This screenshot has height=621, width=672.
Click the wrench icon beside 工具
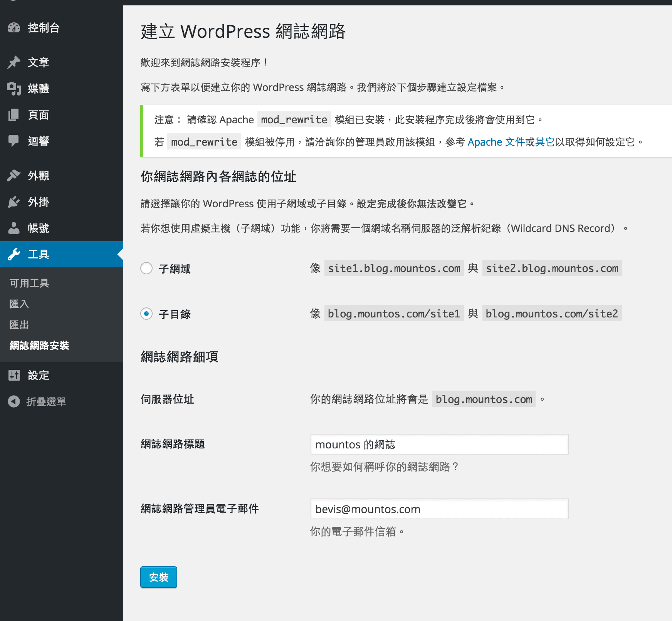point(14,254)
